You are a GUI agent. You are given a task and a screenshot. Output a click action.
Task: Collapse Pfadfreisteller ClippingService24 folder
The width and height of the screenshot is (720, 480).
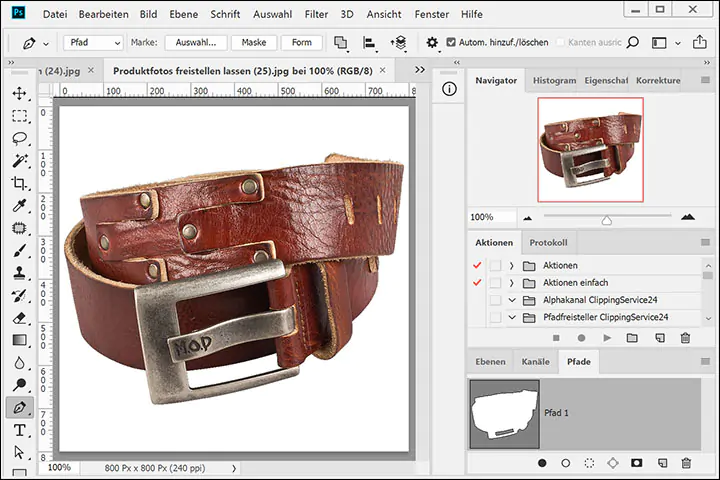511,317
